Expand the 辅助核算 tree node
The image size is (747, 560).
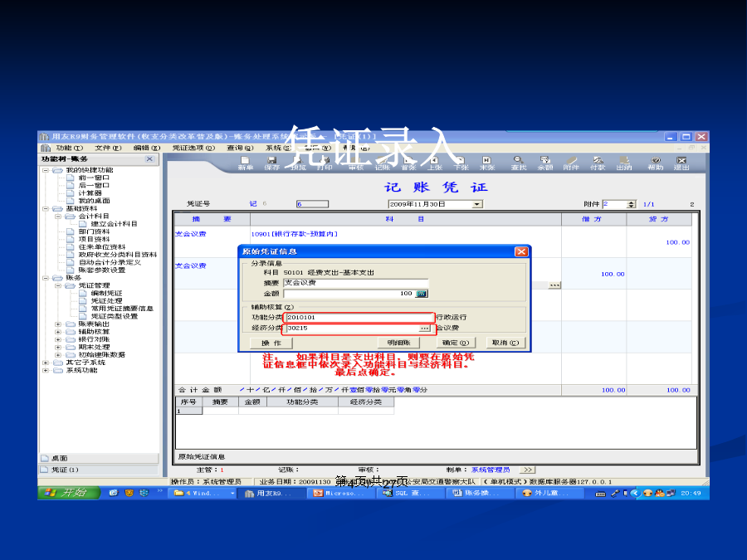[x=58, y=331]
